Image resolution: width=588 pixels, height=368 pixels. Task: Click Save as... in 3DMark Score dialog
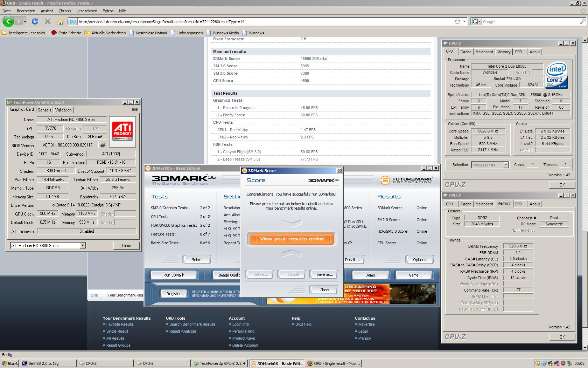point(324,274)
